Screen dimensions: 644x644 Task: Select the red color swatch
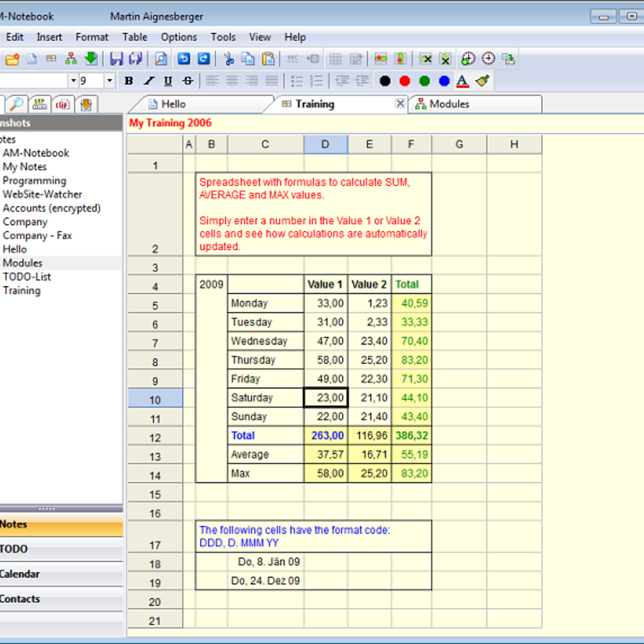[405, 81]
